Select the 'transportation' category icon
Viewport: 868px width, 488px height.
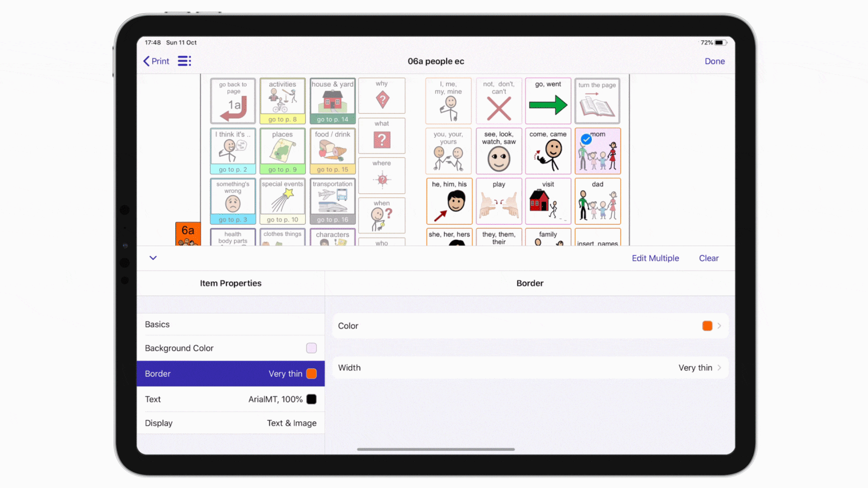332,201
